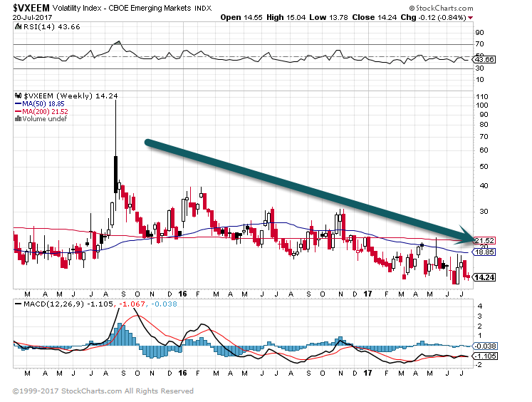Image resolution: width=532 pixels, height=402 pixels.
Task: Click the 43.66 RSI value tag
Action: point(484,60)
